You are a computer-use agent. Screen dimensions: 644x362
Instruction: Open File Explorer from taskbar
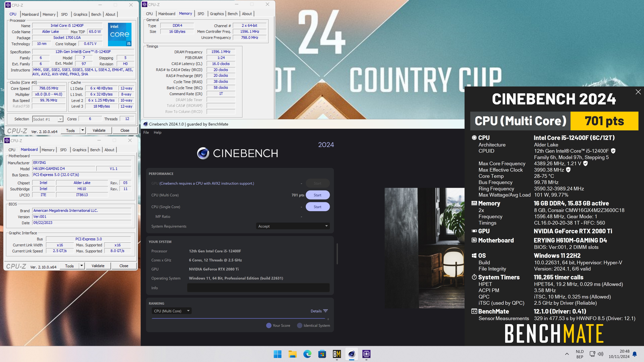point(292,354)
